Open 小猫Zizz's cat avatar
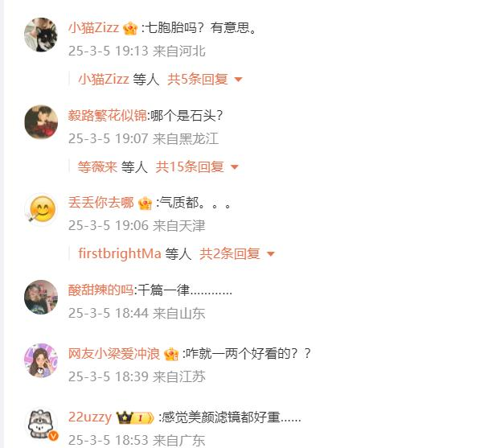 click(41, 35)
